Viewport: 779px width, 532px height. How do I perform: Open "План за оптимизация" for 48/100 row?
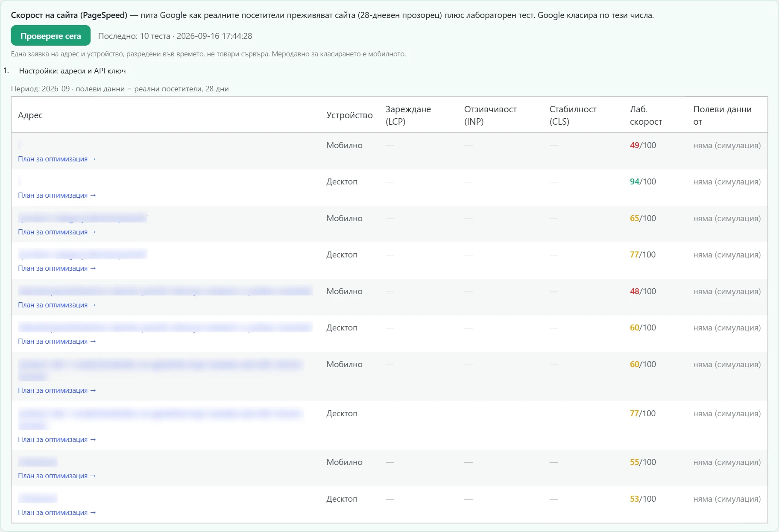click(x=57, y=305)
